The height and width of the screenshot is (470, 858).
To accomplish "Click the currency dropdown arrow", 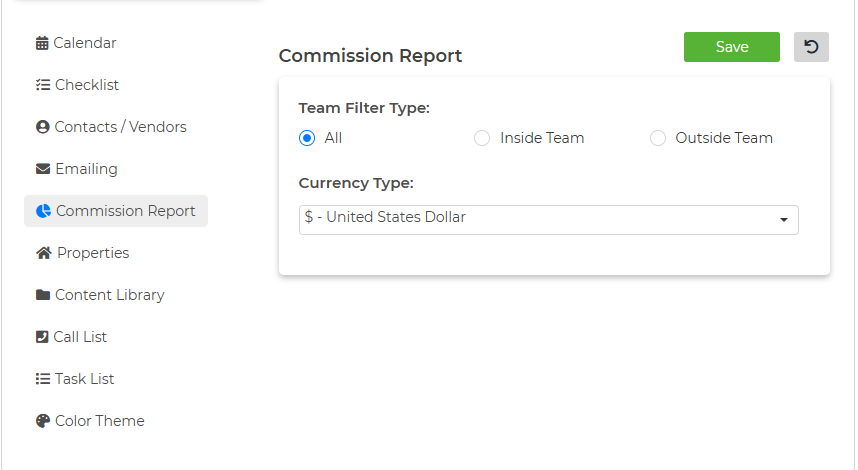I will 784,220.
